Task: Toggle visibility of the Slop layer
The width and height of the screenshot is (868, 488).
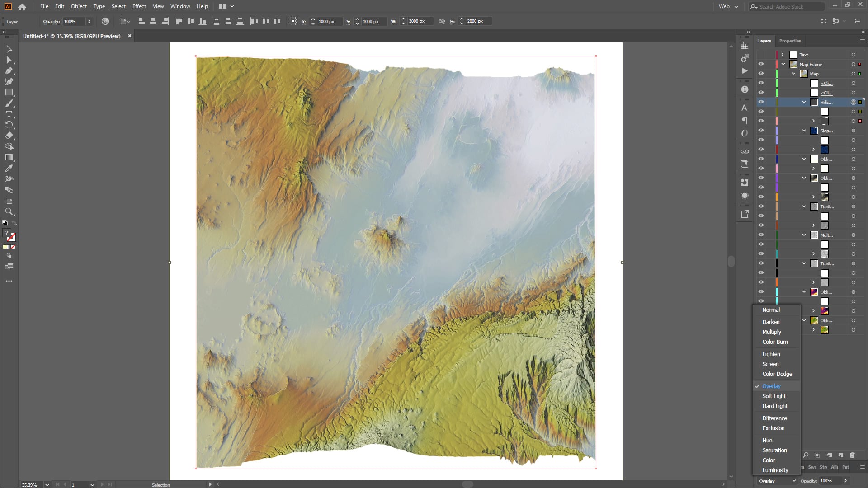Action: [x=761, y=131]
